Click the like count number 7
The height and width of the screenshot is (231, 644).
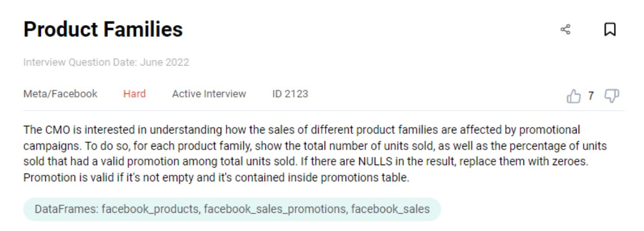(591, 95)
